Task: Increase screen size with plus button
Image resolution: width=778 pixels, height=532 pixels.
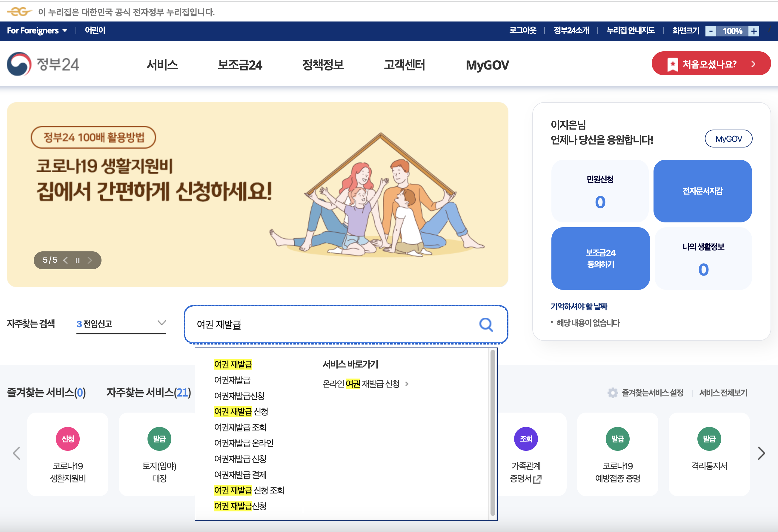Action: coord(754,31)
